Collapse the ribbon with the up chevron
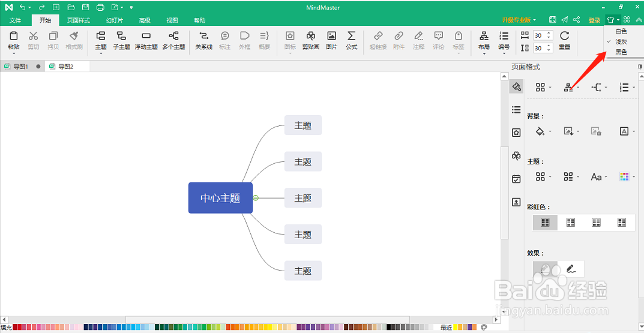This screenshot has height=333, width=644. point(638,20)
